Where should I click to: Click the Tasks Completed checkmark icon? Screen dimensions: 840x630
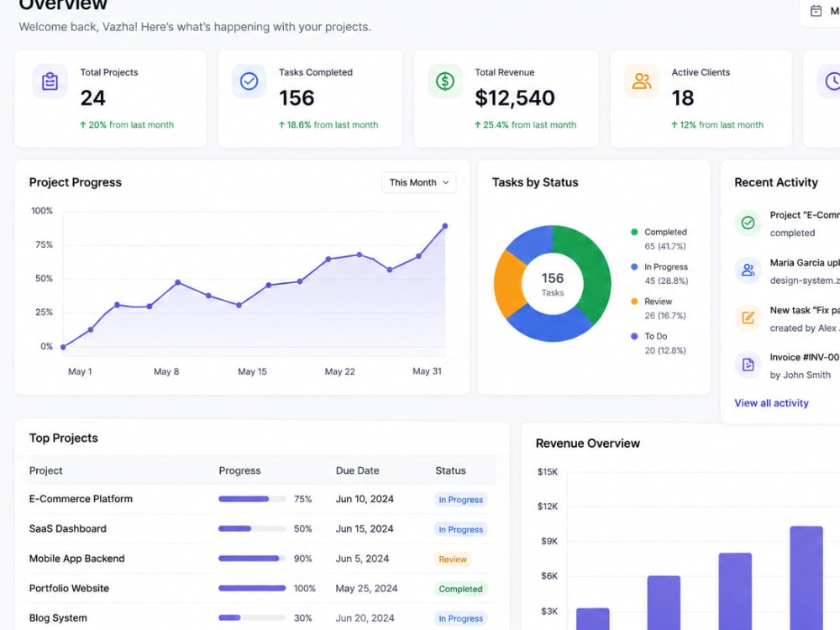249,81
